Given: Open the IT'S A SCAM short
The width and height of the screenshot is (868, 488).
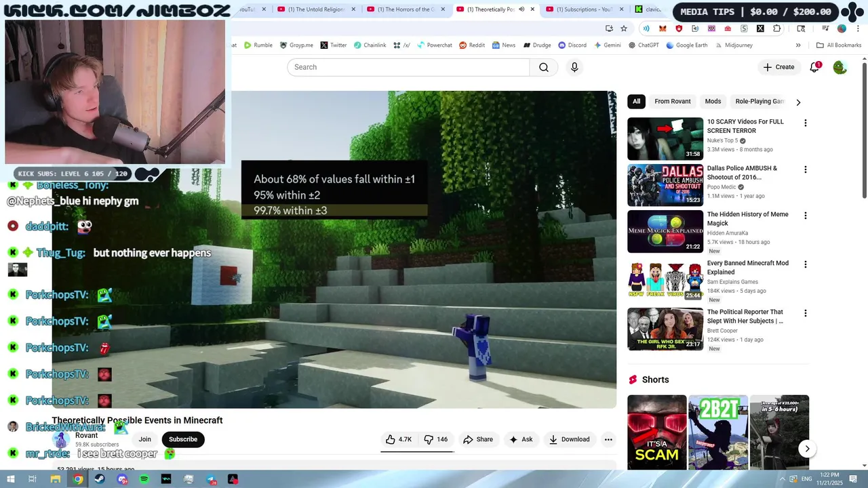Looking at the screenshot, I should (656, 432).
